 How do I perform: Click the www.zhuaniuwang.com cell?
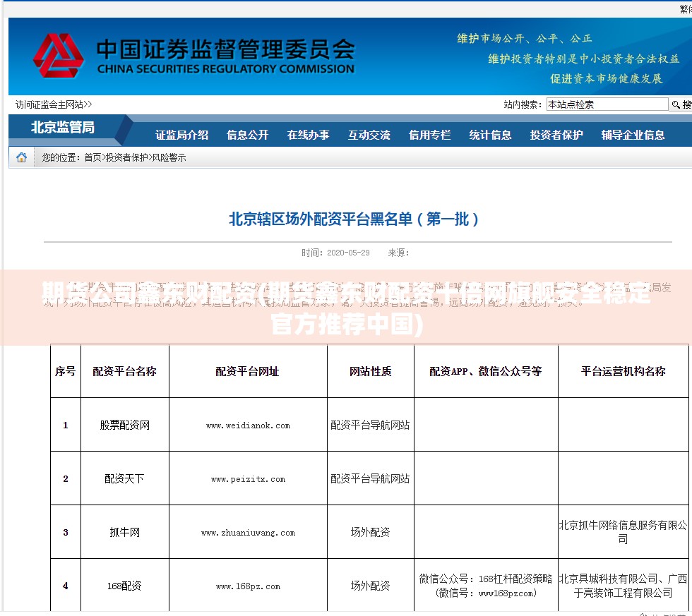(248, 533)
